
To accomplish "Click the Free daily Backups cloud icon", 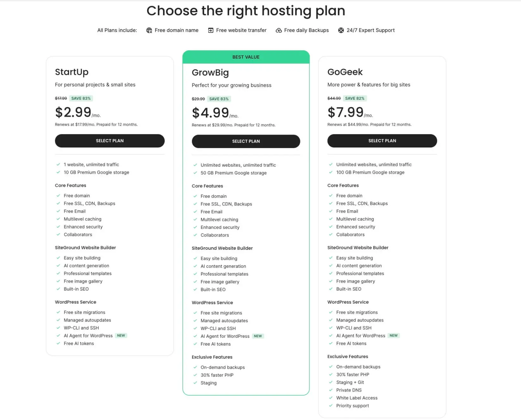I will click(279, 30).
